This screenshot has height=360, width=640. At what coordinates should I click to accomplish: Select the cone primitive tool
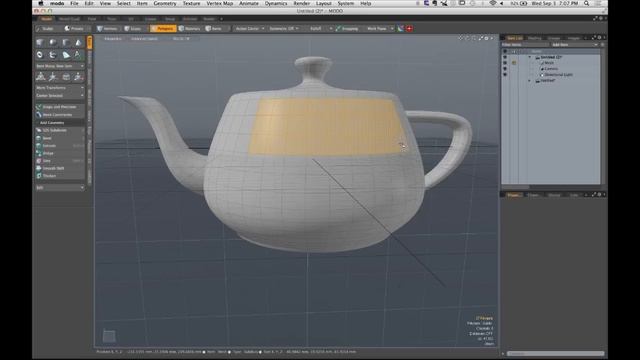pos(78,42)
